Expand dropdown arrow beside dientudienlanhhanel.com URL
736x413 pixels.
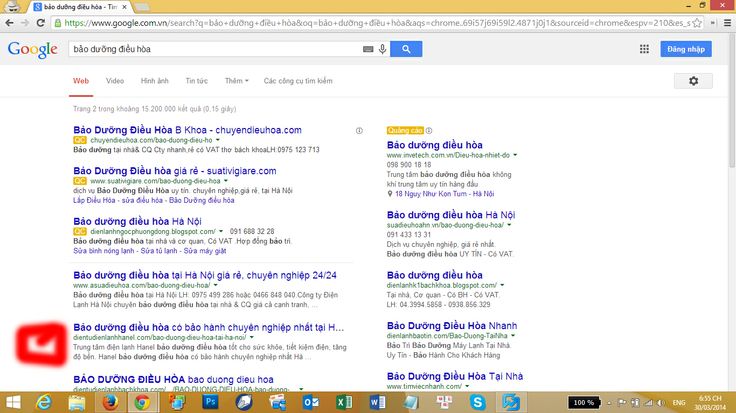[x=252, y=337]
